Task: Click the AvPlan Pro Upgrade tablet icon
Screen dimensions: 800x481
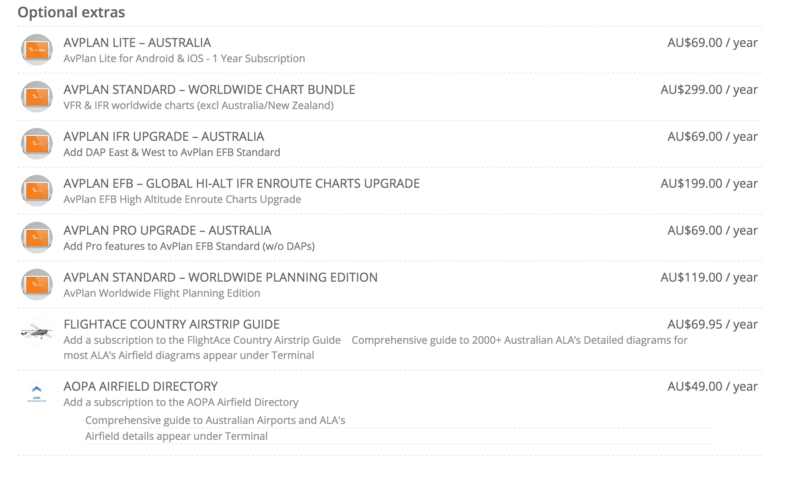Action: [37, 237]
